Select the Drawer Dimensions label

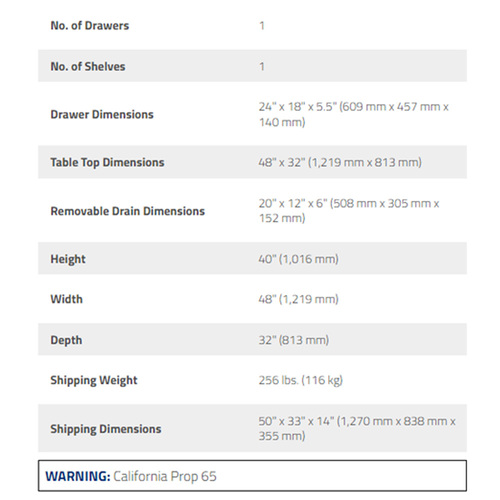pos(102,114)
